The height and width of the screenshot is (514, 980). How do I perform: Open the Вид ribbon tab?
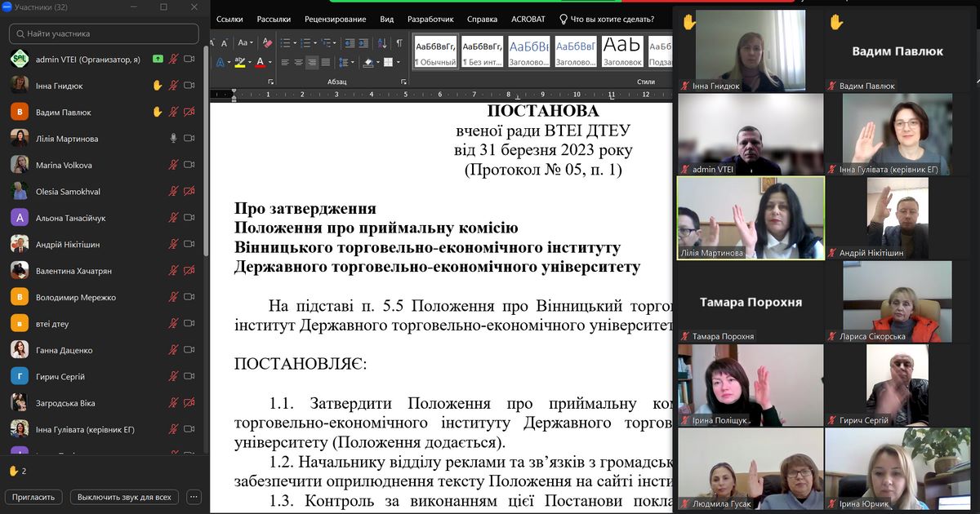(387, 20)
